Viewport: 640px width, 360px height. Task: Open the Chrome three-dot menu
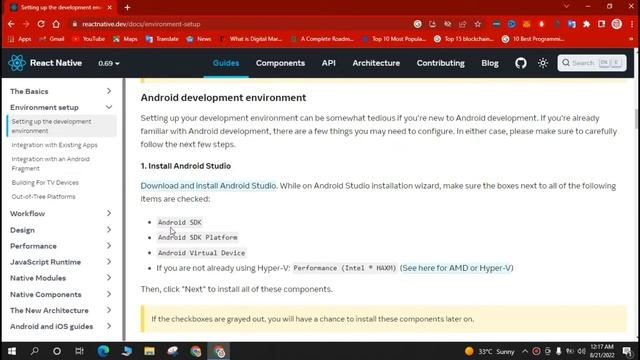631,24
